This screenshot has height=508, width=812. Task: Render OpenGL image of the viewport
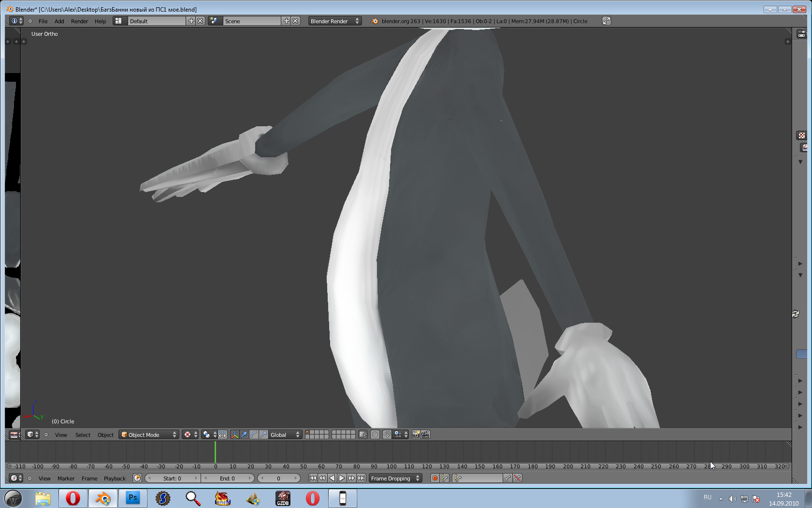click(x=416, y=434)
